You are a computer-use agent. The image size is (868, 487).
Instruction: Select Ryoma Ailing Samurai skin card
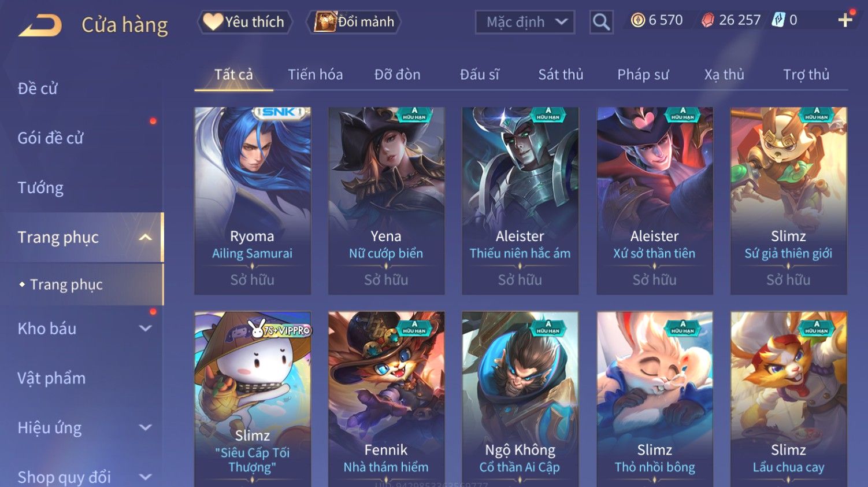click(x=253, y=201)
